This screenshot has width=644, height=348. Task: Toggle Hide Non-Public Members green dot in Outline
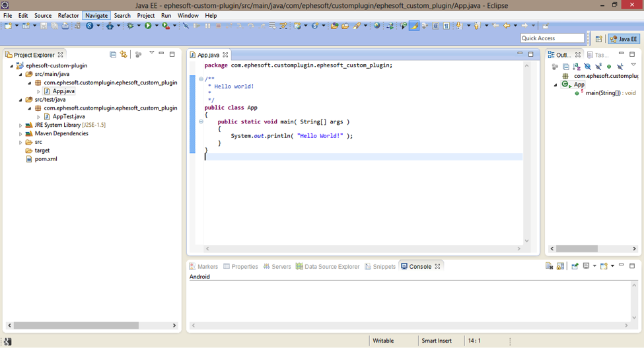click(x=609, y=67)
